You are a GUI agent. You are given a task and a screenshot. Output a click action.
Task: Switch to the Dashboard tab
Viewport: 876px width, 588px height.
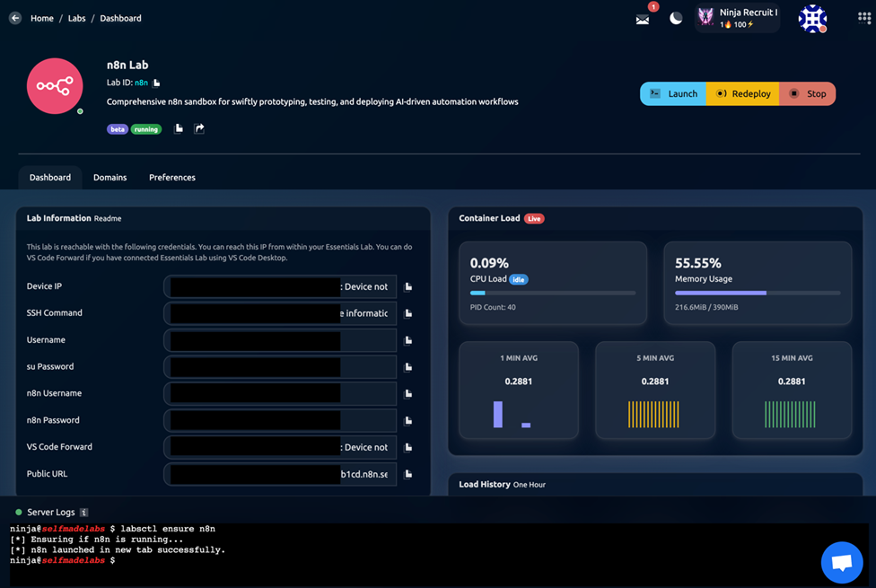pyautogui.click(x=50, y=177)
